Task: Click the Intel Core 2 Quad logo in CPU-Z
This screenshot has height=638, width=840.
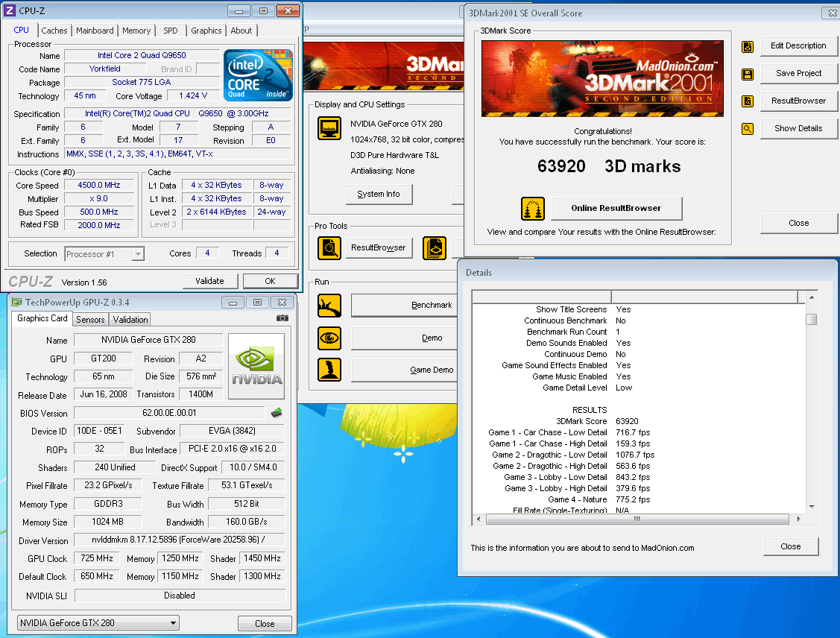Action: (258, 75)
